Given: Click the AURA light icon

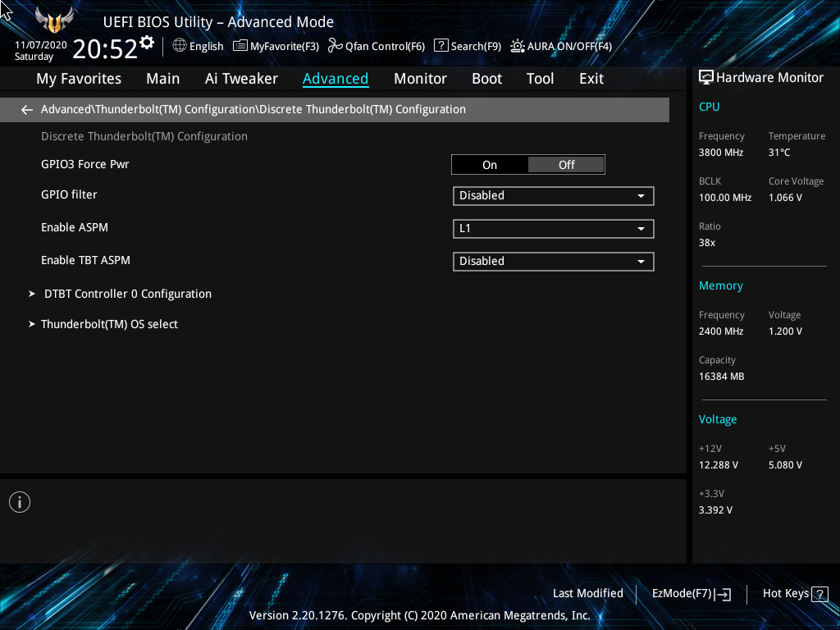Looking at the screenshot, I should point(517,46).
